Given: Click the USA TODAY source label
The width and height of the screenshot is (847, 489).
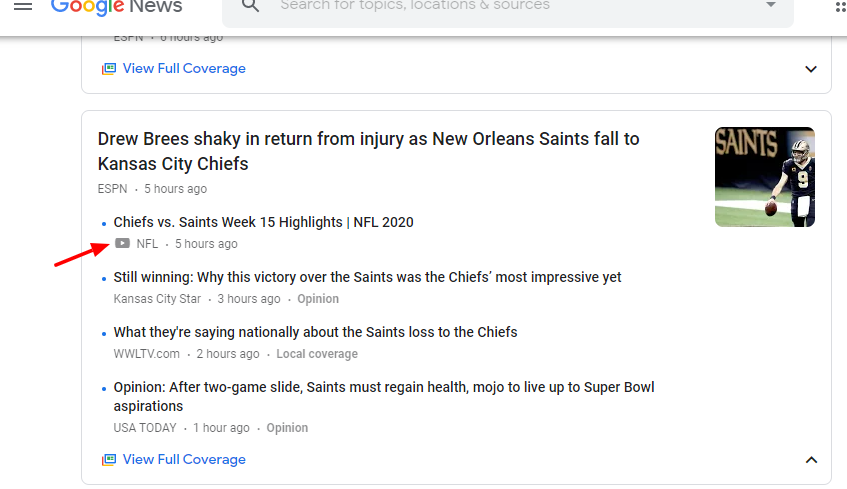Looking at the screenshot, I should [145, 428].
